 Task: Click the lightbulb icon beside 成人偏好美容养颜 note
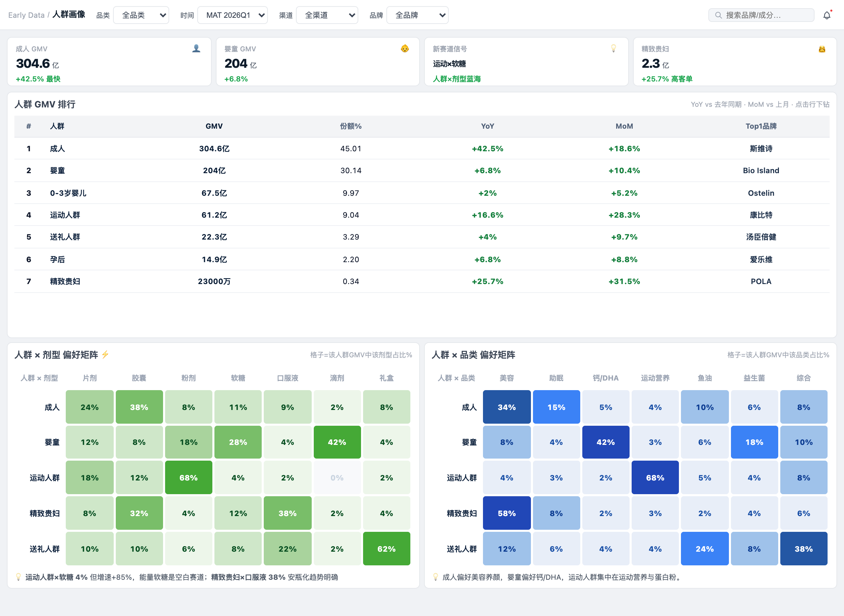click(x=435, y=577)
